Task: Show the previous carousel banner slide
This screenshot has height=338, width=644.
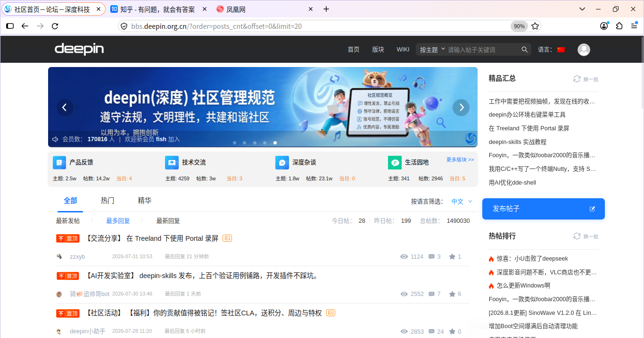Action: click(65, 108)
